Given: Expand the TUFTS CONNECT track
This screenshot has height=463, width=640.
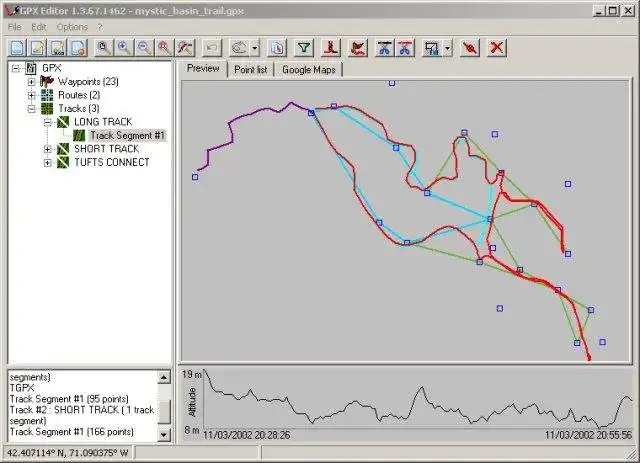Looking at the screenshot, I should 47,162.
